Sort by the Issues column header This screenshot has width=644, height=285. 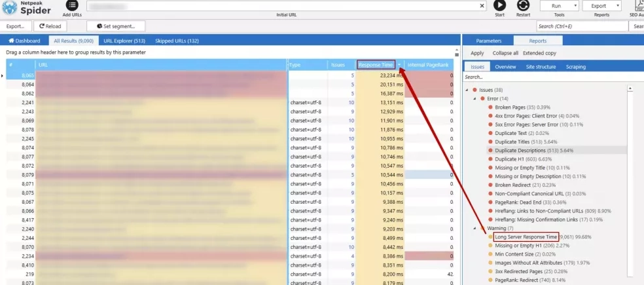tap(338, 65)
